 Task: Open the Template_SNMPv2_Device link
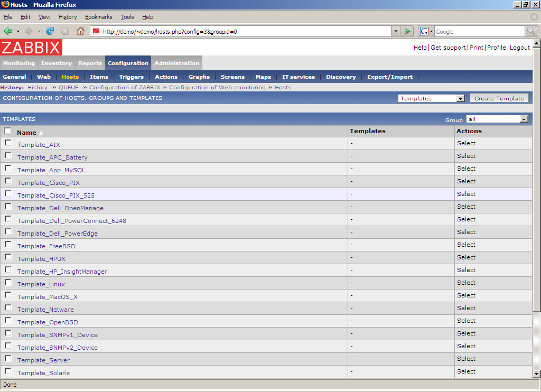pyautogui.click(x=58, y=348)
